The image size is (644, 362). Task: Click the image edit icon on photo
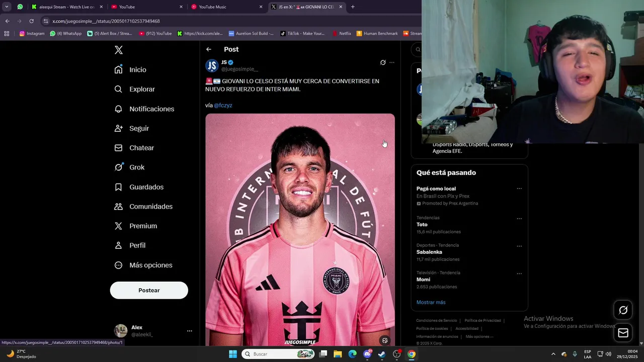(385, 340)
